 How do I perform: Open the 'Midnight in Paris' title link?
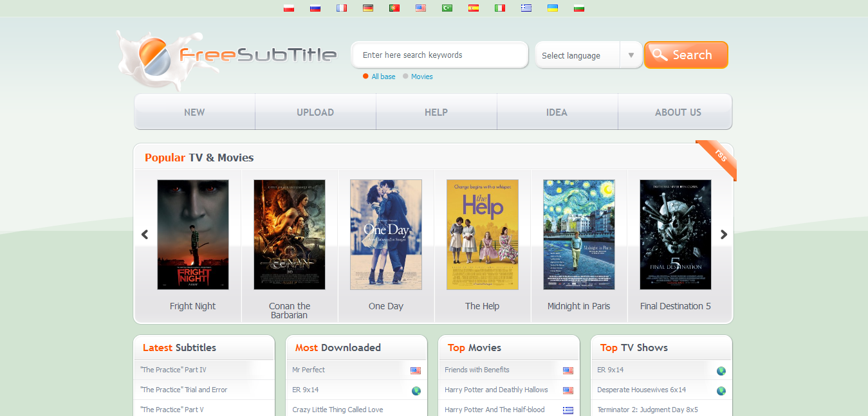coord(579,306)
